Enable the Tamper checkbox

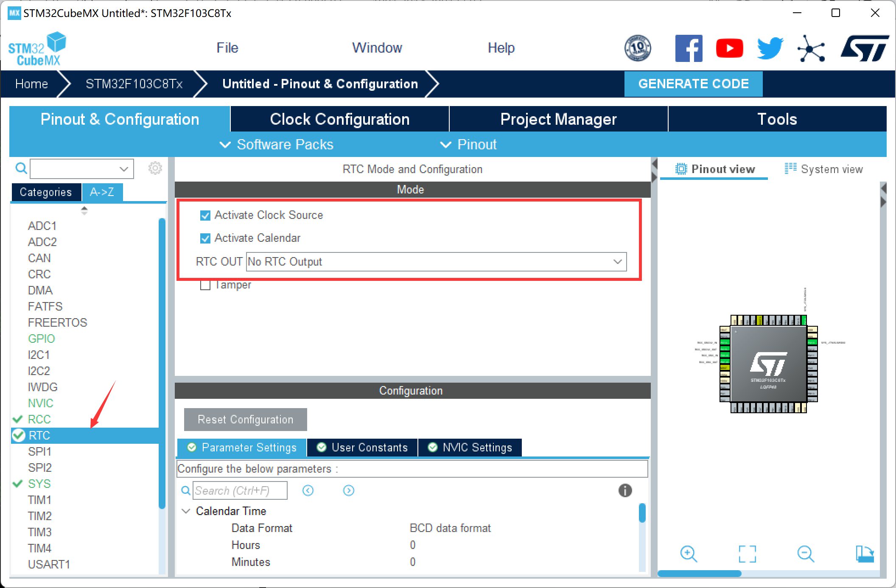pyautogui.click(x=205, y=285)
